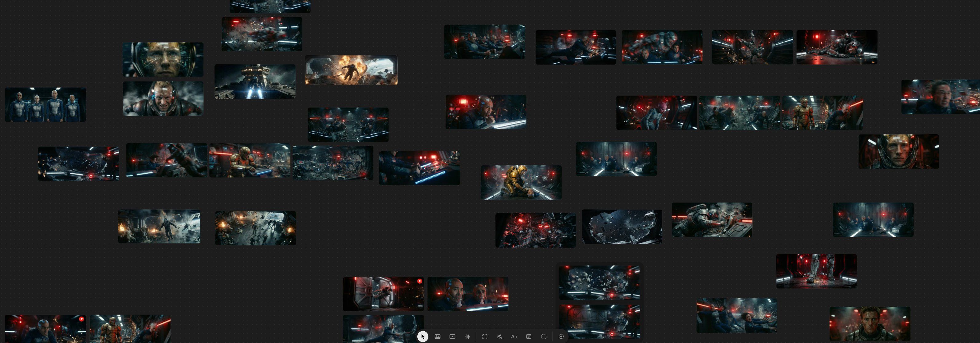Select the circle shape tool
This screenshot has width=980, height=343.
click(x=544, y=337)
